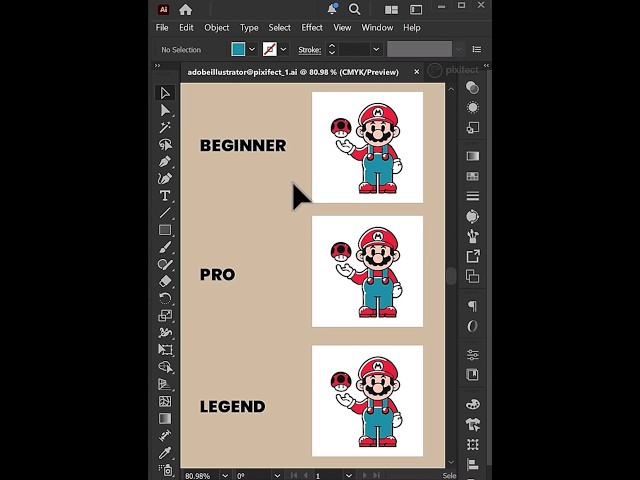Expand the stroke color dropdown arrow
Viewport: 640px width, 480px height.
tap(283, 49)
